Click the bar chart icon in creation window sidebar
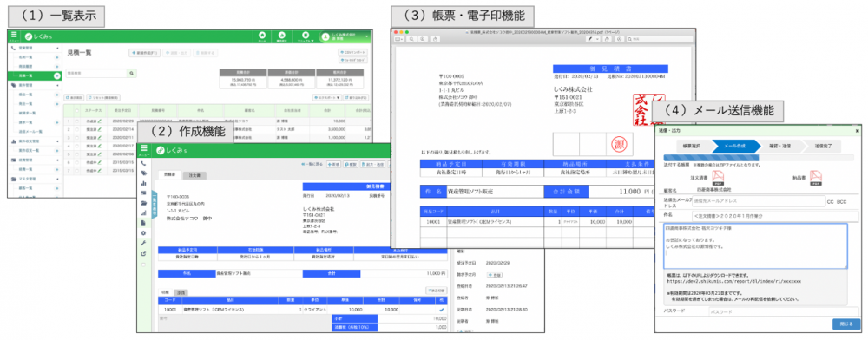Image resolution: width=868 pixels, height=340 pixels. tap(144, 183)
